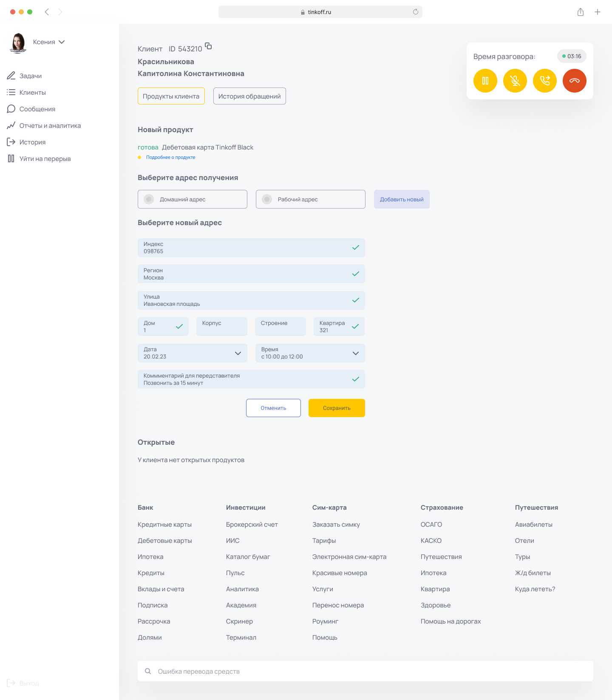Open Отчеты и аналитика in the sidebar
The width and height of the screenshot is (612, 700).
(x=50, y=126)
